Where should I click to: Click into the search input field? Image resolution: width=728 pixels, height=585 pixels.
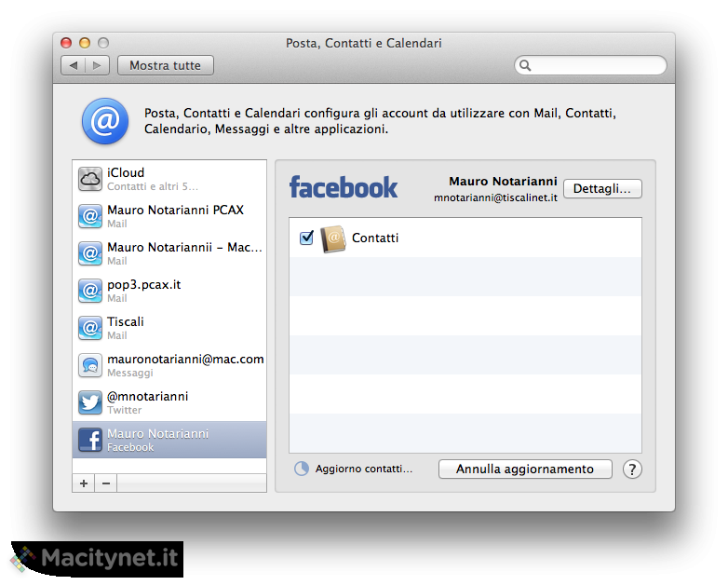pyautogui.click(x=590, y=65)
